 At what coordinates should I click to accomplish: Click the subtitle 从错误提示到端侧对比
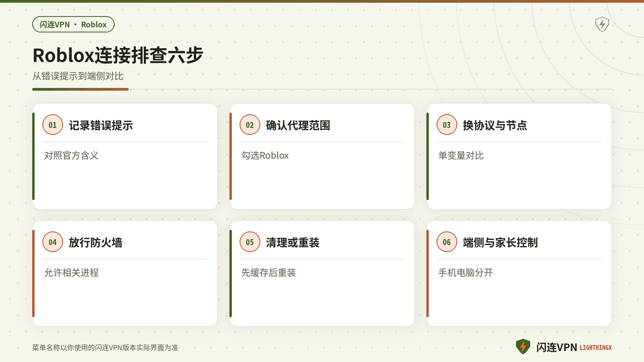point(78,76)
